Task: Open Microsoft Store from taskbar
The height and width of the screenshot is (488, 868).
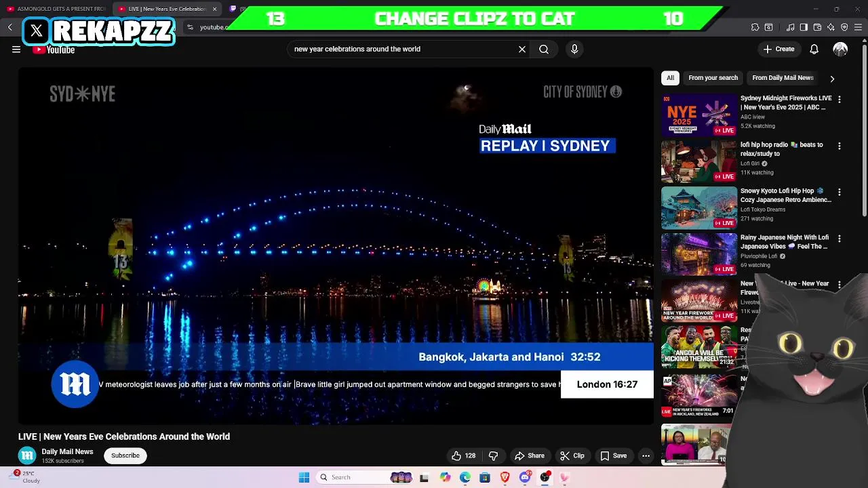Action: tap(485, 477)
